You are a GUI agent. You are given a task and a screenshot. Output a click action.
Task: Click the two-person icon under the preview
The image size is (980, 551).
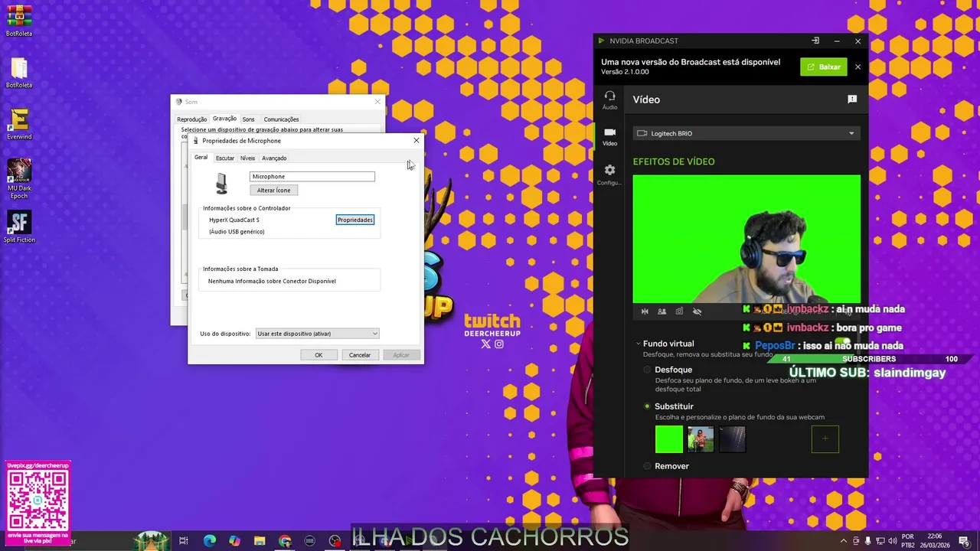click(661, 311)
